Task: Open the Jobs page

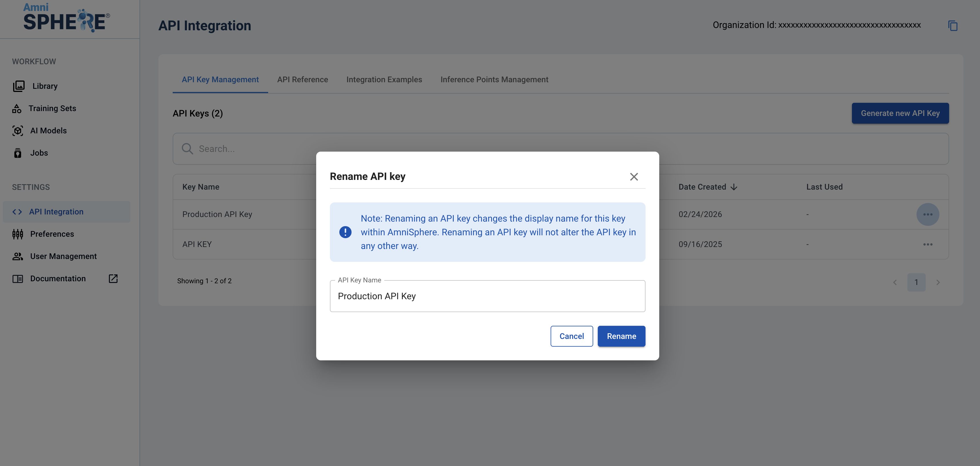Action: click(x=39, y=153)
